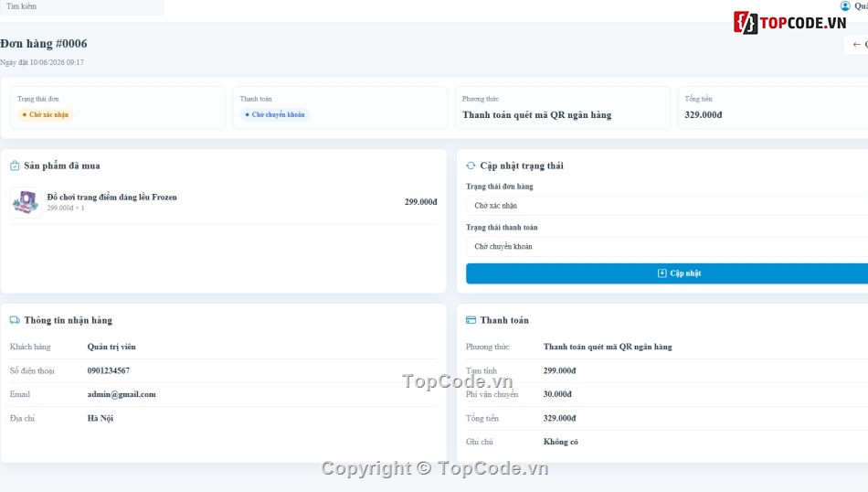The height and width of the screenshot is (492, 868).
Task: Click the Tổng tiền value in Thanh toán panel
Action: pyautogui.click(x=560, y=418)
